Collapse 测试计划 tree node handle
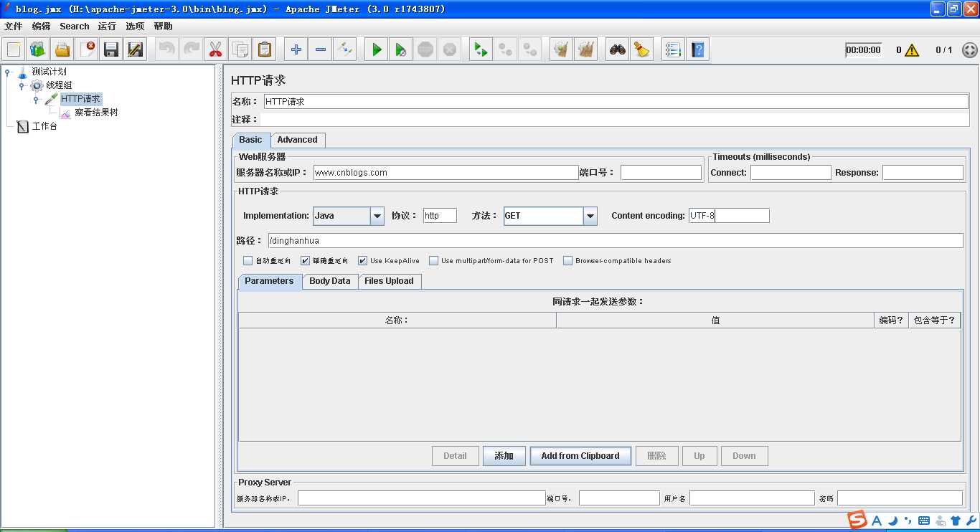Screen dimensions: 980x532 [8, 72]
